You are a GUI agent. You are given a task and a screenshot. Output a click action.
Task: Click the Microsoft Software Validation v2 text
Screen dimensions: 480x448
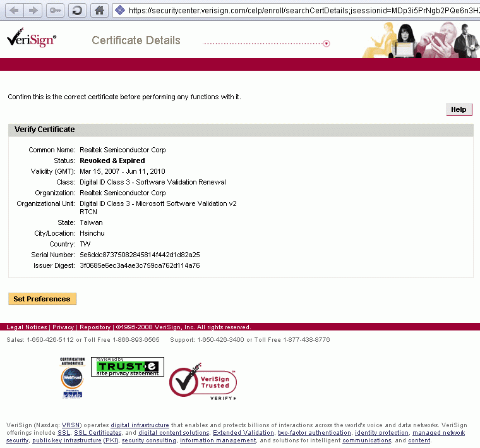click(x=186, y=203)
